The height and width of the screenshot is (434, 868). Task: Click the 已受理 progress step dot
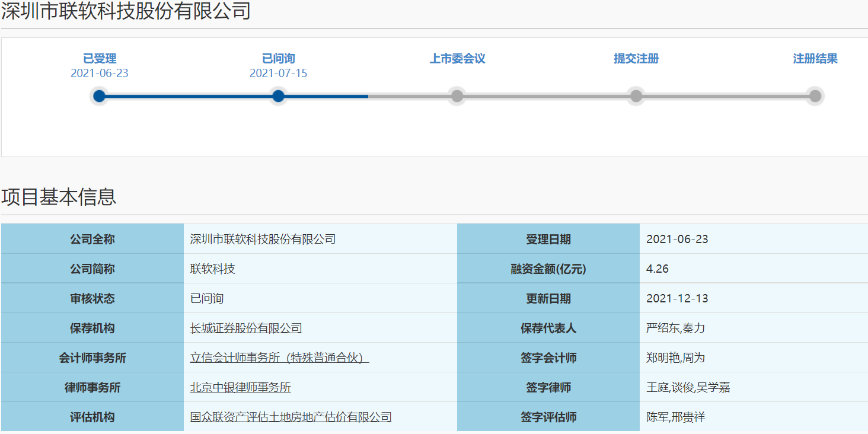pos(100,96)
